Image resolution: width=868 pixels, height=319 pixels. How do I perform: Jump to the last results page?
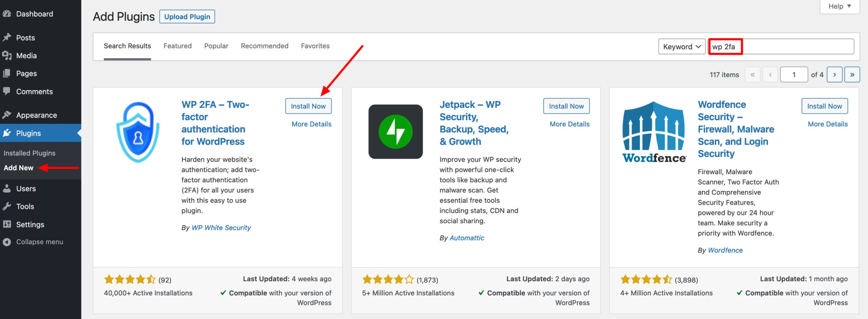point(852,75)
